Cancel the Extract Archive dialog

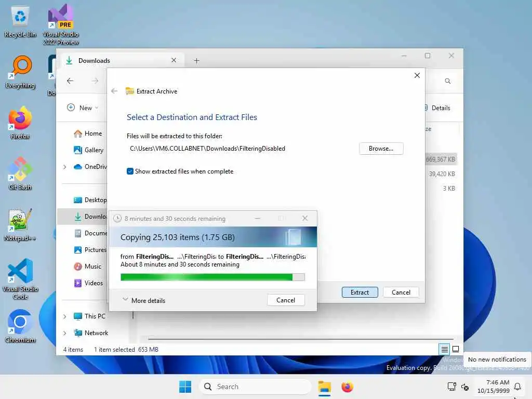[401, 292]
